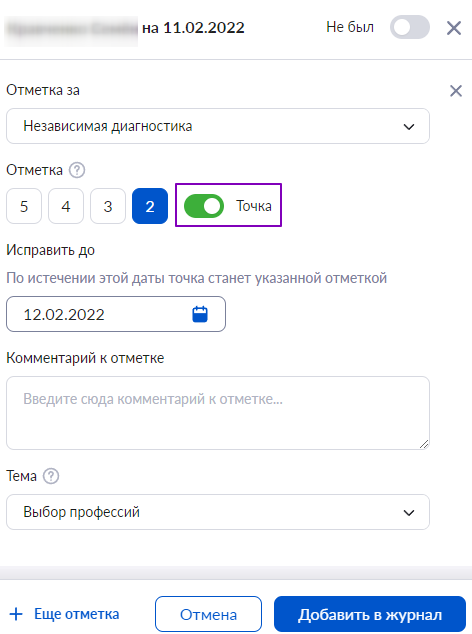Open the calendar date picker icon
Image resolution: width=472 pixels, height=634 pixels.
coord(200,314)
